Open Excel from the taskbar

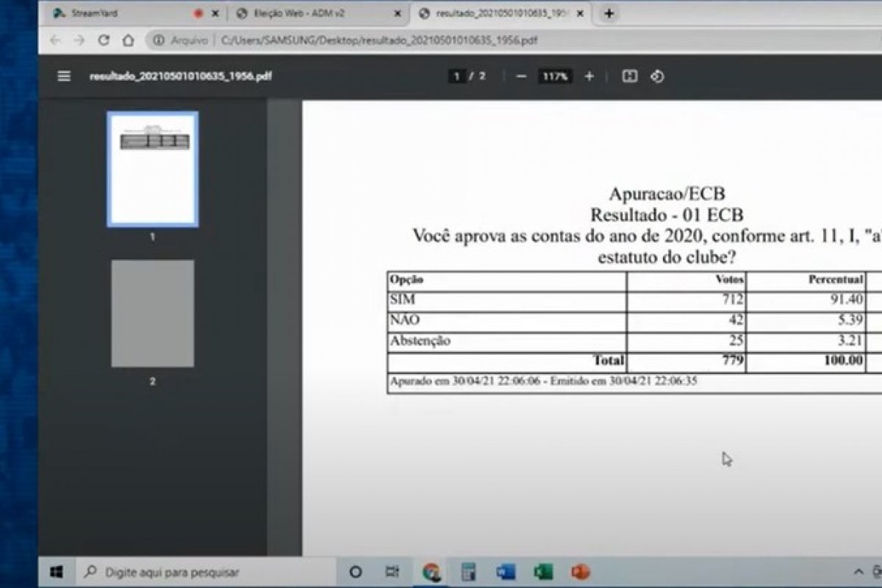tap(543, 572)
